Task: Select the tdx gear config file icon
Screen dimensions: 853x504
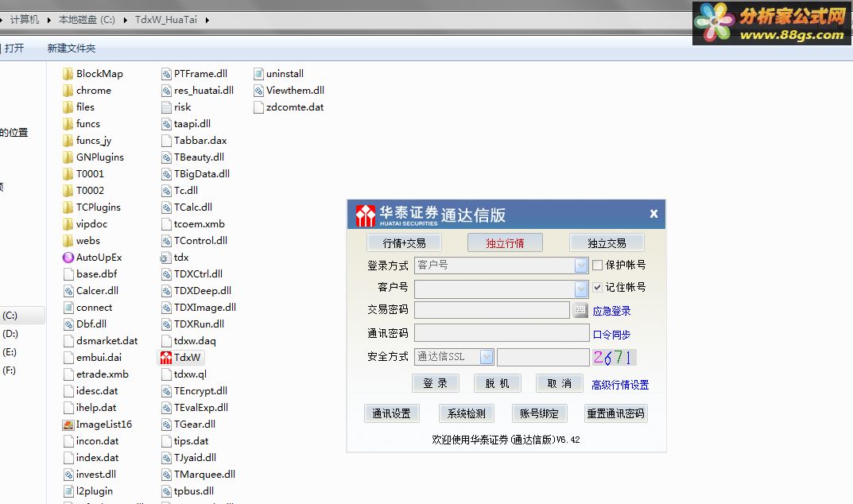Action: 166,258
